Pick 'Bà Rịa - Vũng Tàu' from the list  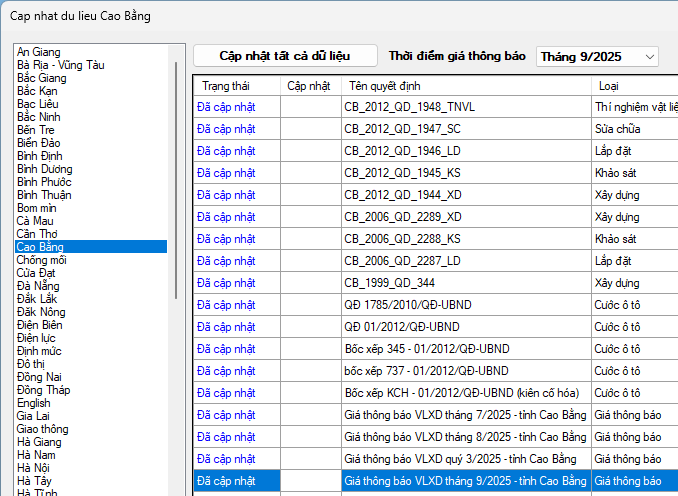coord(60,65)
